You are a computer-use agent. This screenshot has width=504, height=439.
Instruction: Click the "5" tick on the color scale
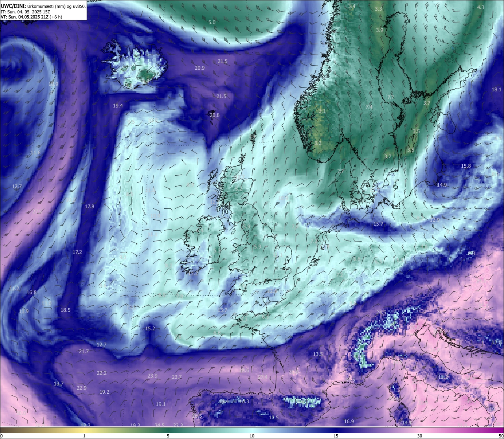(x=168, y=436)
